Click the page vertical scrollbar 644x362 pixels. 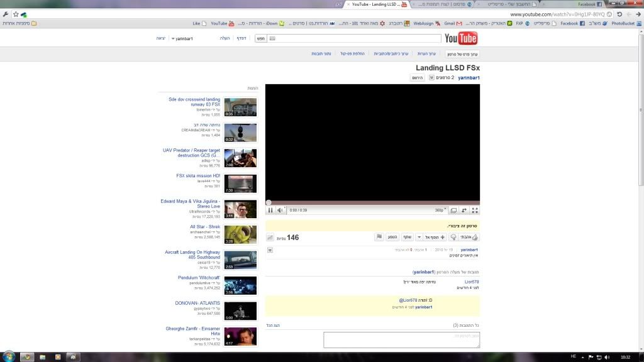pyautogui.click(x=641, y=111)
